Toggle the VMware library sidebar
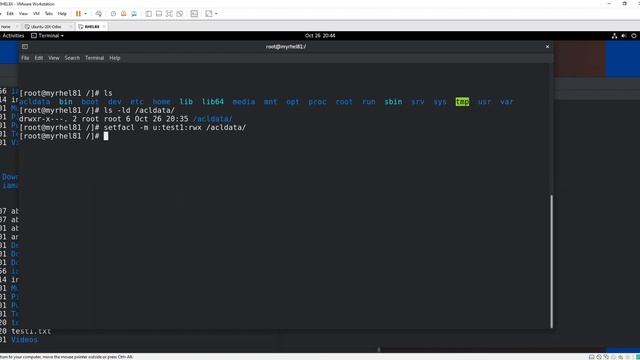 click(x=149, y=13)
